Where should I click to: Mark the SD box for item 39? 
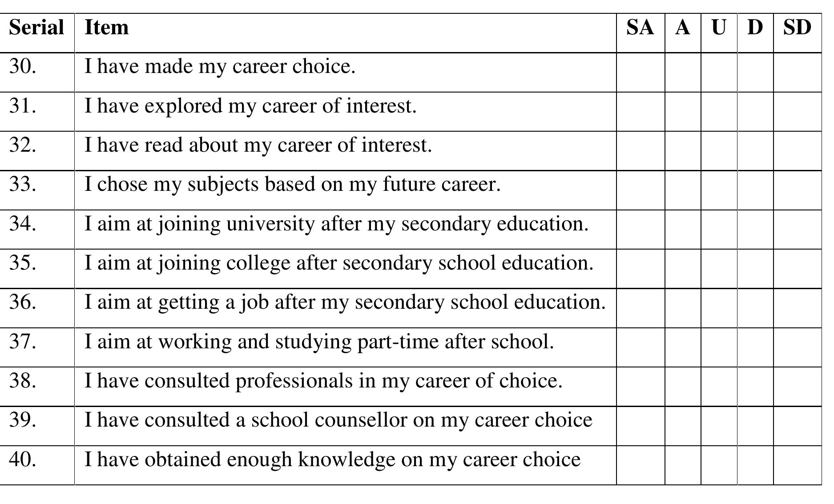(x=798, y=425)
